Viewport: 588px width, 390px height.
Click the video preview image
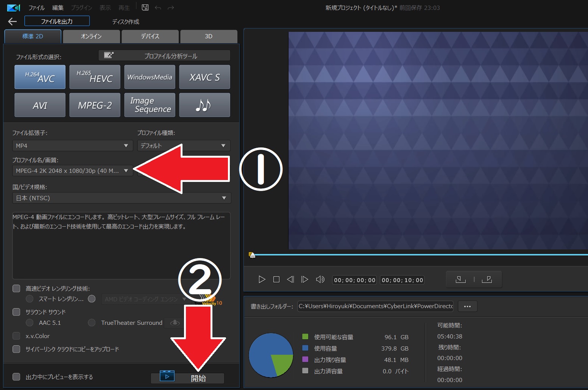tap(438, 141)
